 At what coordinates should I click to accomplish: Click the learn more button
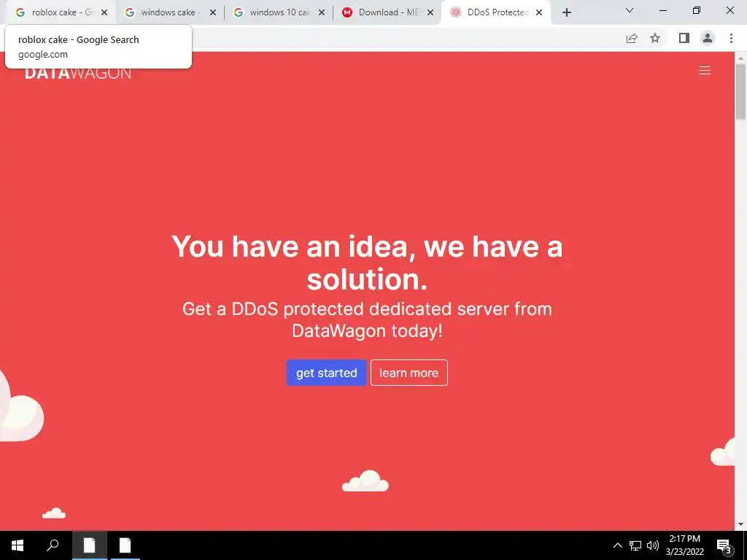(x=409, y=373)
